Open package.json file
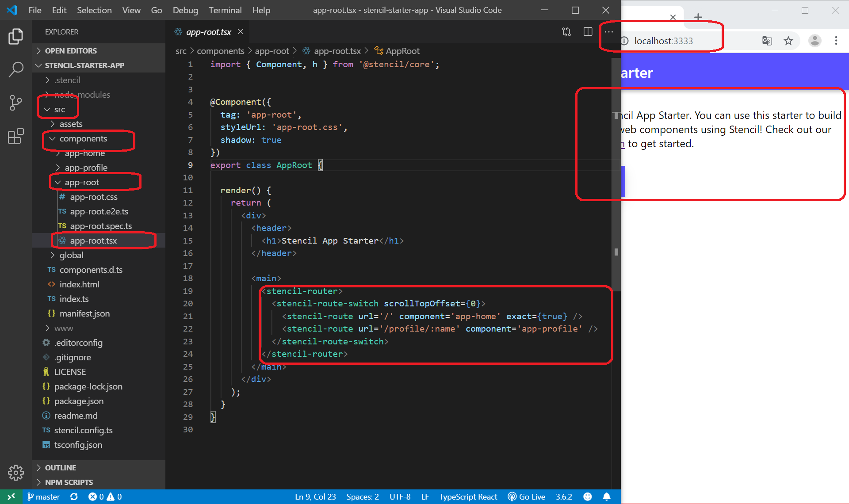849x504 pixels. pos(99,401)
